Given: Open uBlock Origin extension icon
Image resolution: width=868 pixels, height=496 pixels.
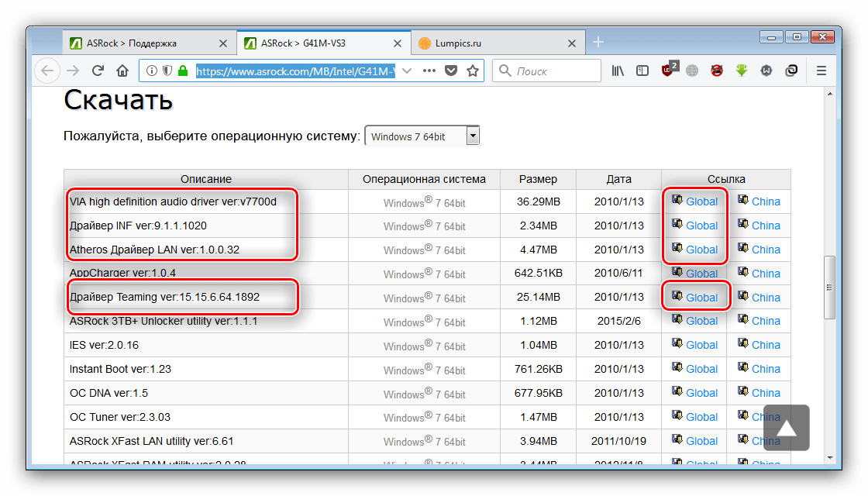Looking at the screenshot, I should tap(668, 71).
